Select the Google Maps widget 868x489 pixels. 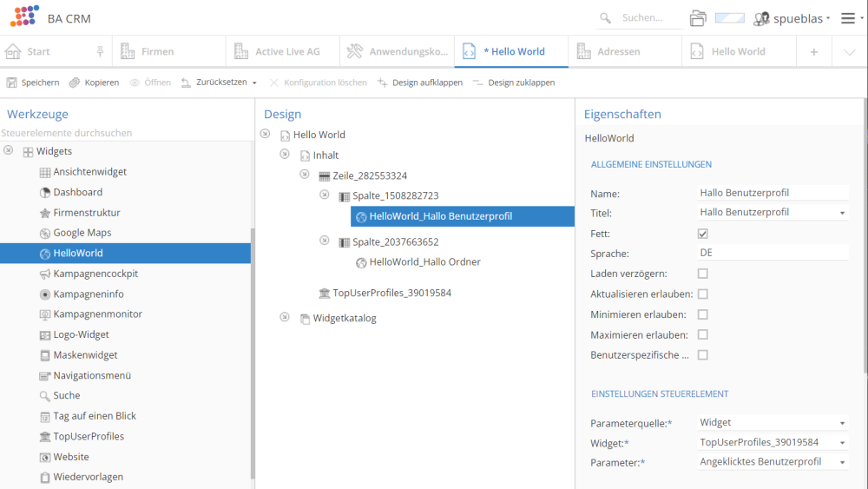click(82, 233)
